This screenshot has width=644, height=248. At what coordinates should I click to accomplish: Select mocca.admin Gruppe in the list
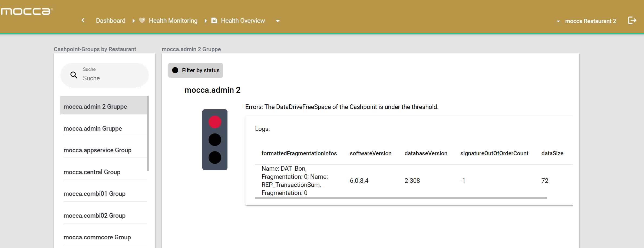(105, 128)
